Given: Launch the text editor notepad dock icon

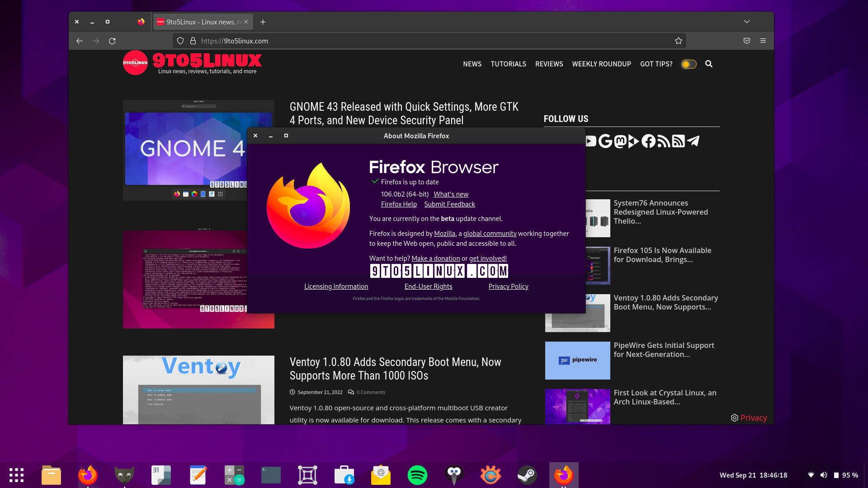Looking at the screenshot, I should click(x=198, y=475).
